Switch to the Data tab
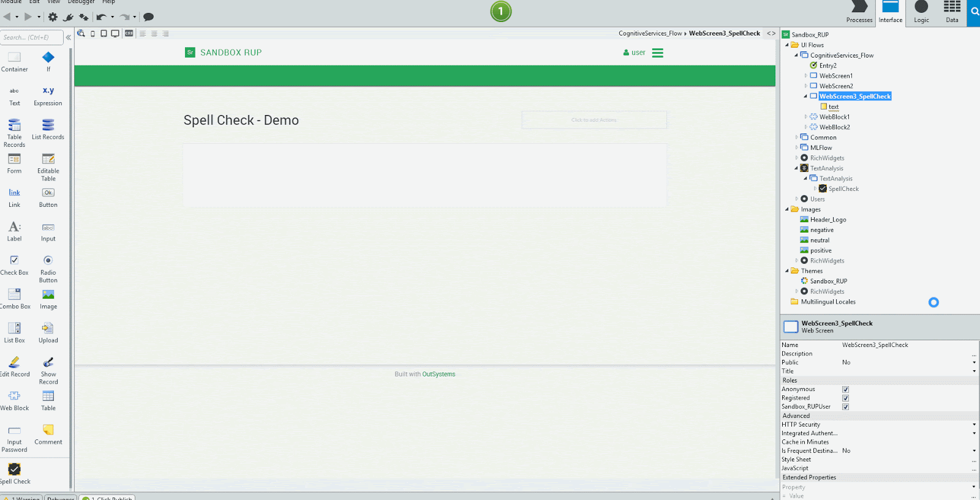This screenshot has height=500, width=980. pos(952,12)
